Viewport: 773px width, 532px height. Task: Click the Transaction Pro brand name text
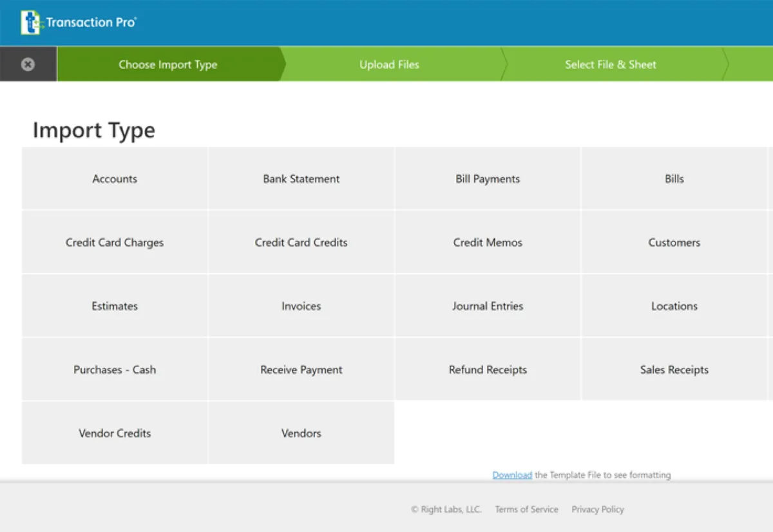pyautogui.click(x=91, y=23)
